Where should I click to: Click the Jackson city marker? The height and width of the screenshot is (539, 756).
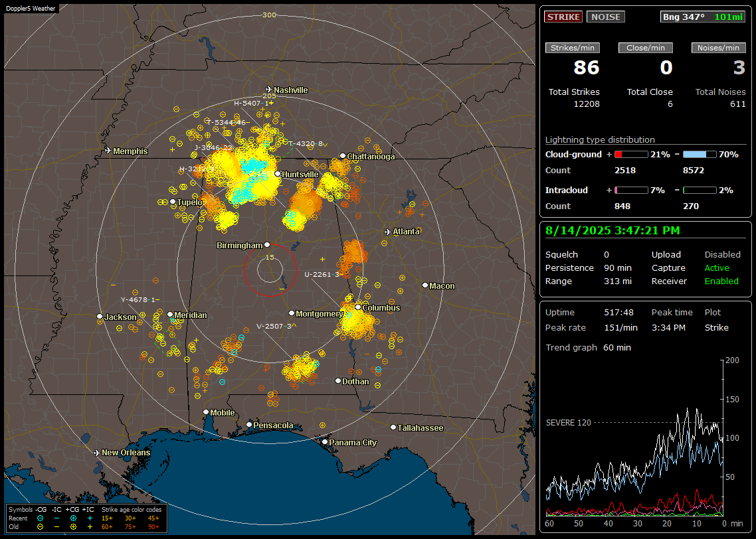(100, 317)
